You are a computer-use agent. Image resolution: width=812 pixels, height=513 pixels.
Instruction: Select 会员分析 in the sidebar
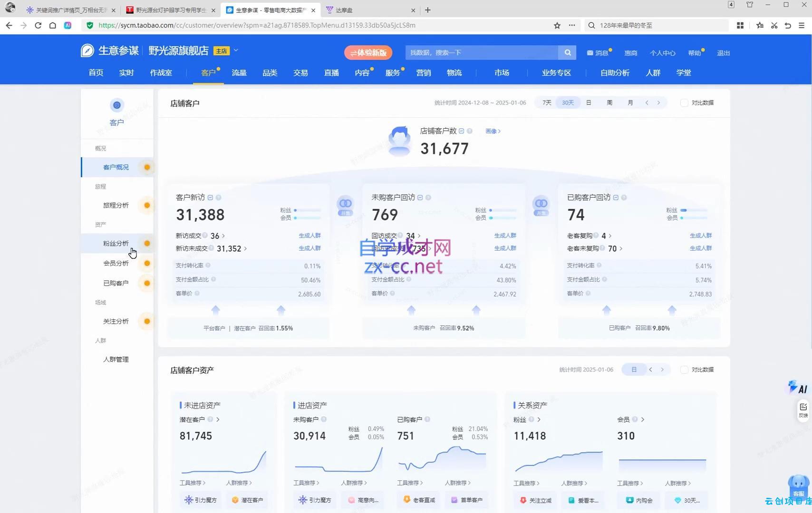pos(116,263)
